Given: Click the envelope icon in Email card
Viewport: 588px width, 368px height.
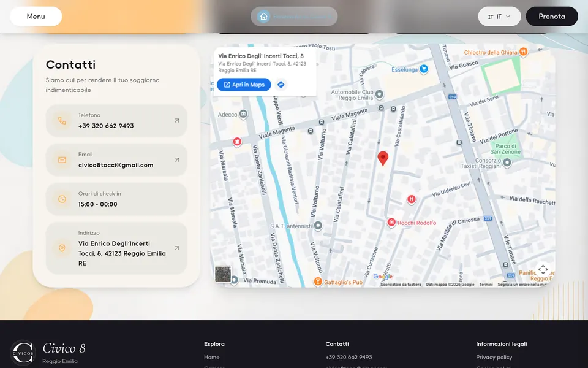Looking at the screenshot, I should click(x=62, y=160).
